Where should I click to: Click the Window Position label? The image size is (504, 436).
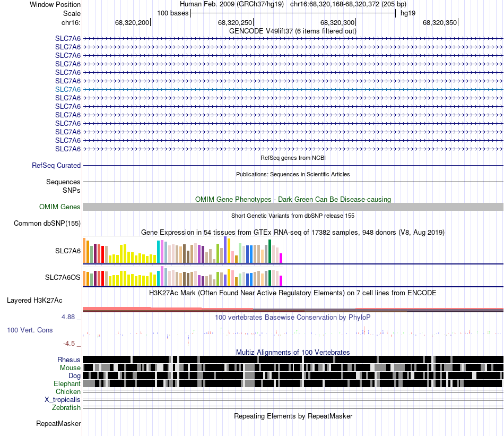coord(55,4)
